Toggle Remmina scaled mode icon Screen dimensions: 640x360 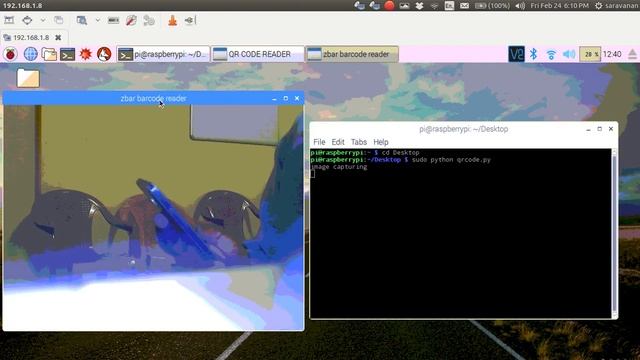click(82, 20)
